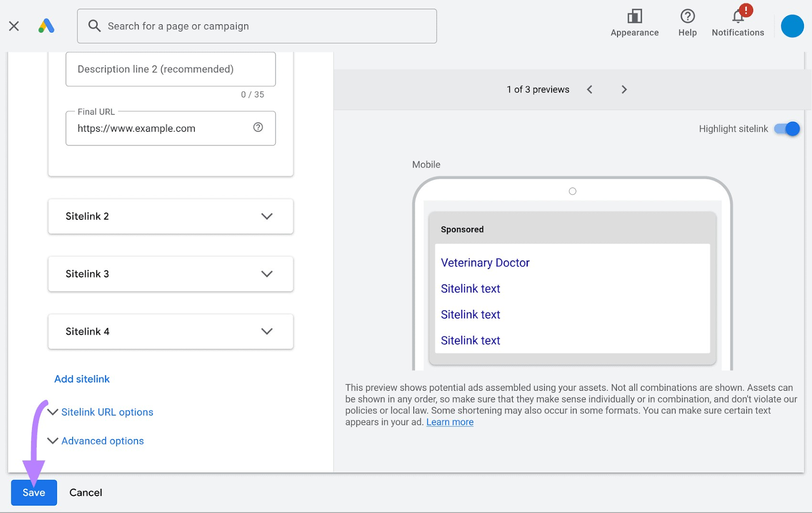Open Notifications
This screenshot has height=513, width=812.
[737, 20]
